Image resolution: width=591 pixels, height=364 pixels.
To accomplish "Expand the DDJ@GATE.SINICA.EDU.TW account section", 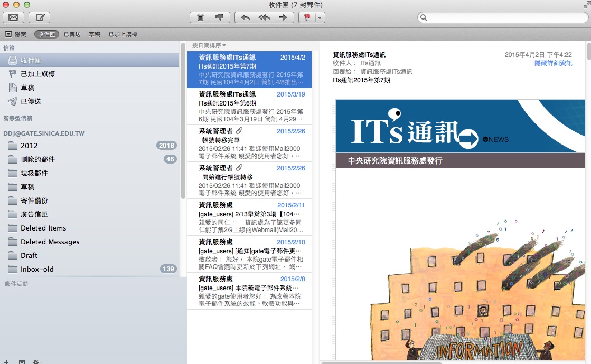I will click(44, 133).
